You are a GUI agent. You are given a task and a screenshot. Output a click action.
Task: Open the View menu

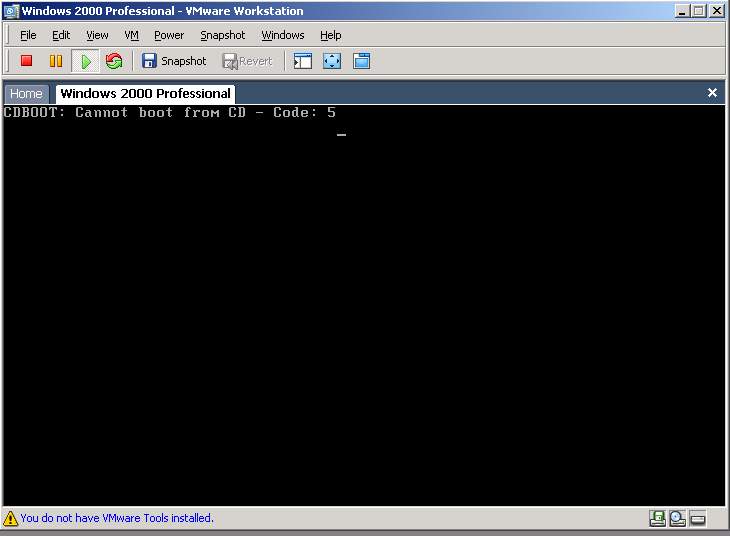point(97,35)
